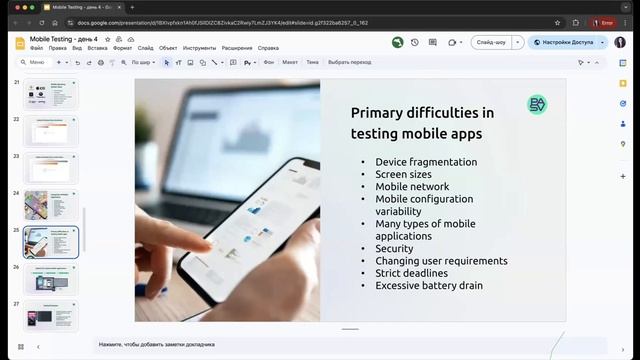This screenshot has height=360, width=640.
Task: Open the Формат menu
Action: coord(122,48)
